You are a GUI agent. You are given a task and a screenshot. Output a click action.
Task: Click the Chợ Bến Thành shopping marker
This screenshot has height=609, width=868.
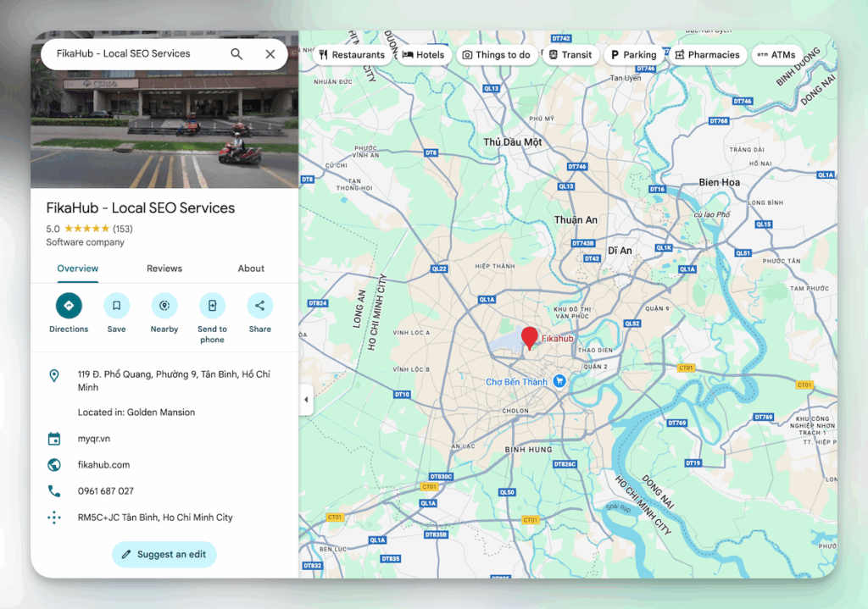pos(559,380)
